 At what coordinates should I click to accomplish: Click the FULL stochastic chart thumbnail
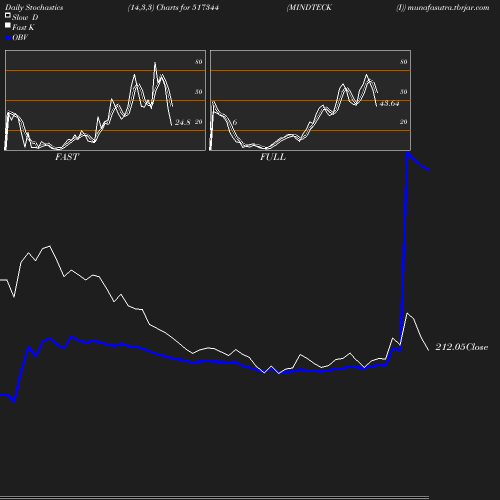(310, 100)
